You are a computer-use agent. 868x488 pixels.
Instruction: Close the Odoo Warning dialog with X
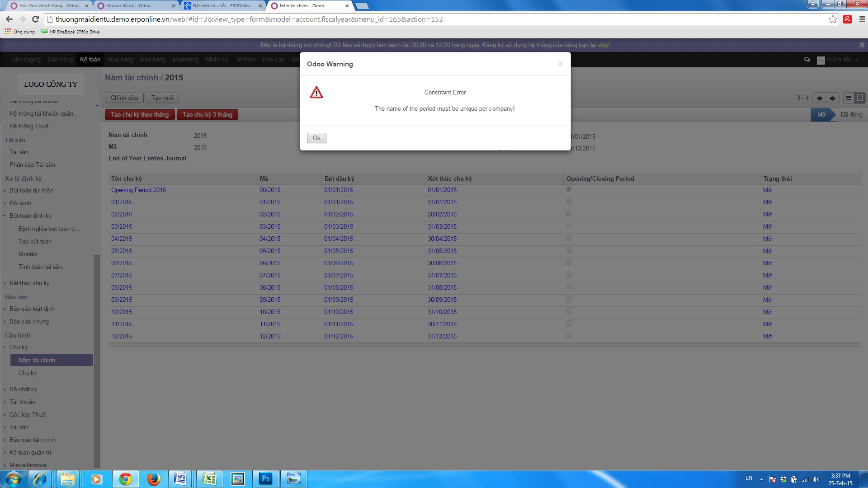pos(561,64)
